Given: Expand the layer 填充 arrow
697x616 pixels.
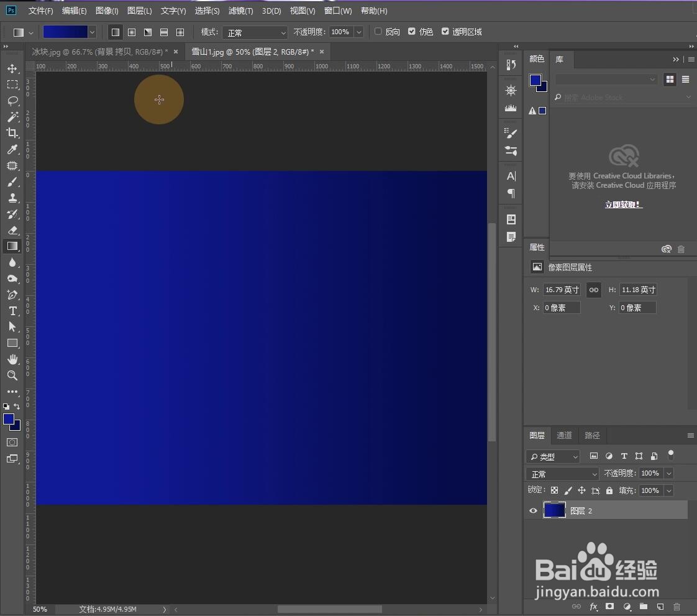Looking at the screenshot, I should [669, 490].
